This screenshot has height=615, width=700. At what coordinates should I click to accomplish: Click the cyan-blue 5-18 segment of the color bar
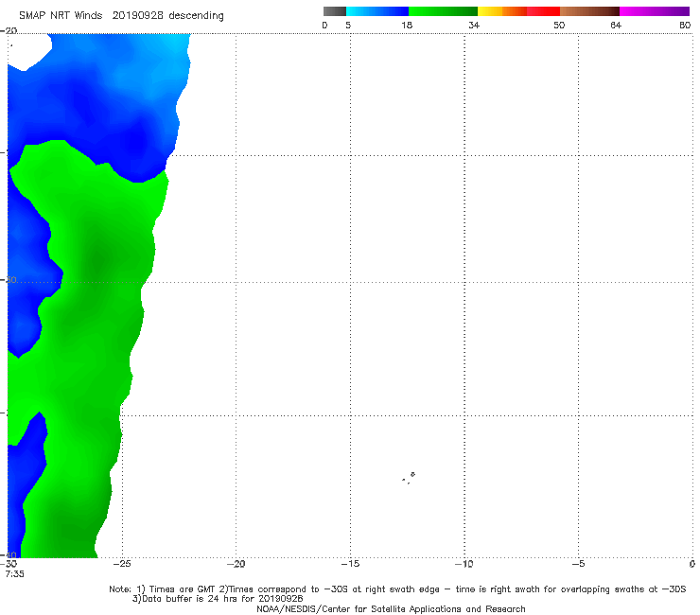tap(377, 11)
